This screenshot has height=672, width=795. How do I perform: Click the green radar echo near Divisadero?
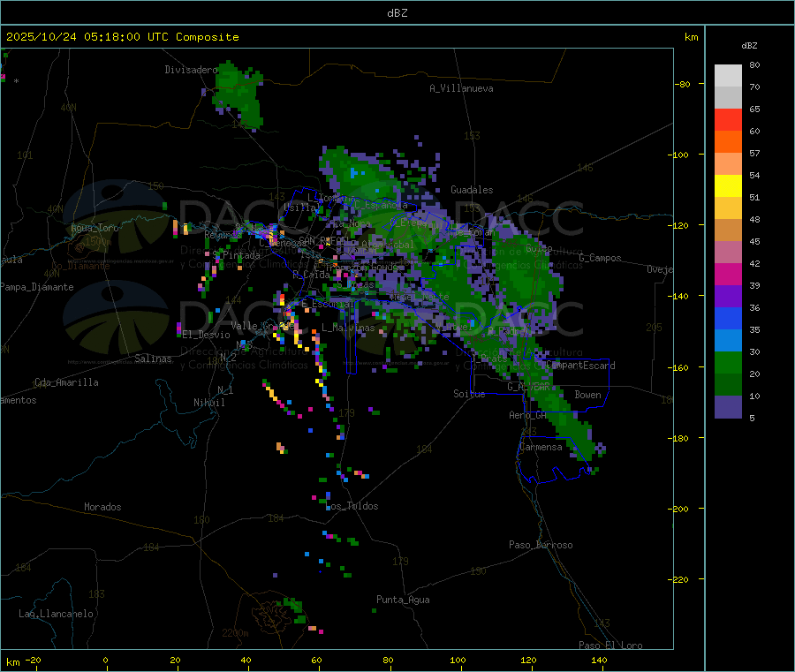pyautogui.click(x=238, y=94)
